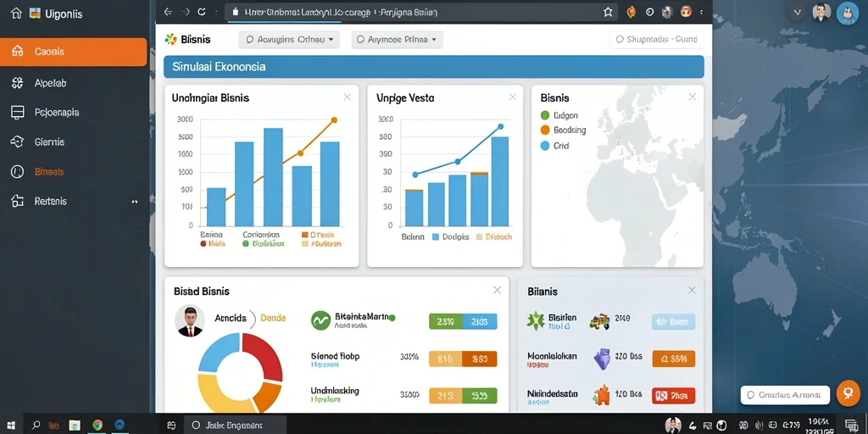
Task: Open the Caoeiis sidebar item
Action: click(73, 52)
